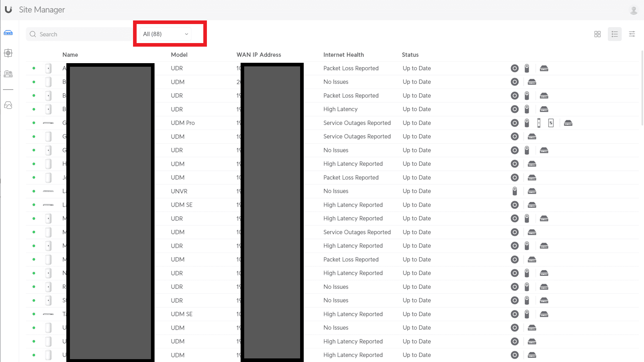Open the cloud device sidebar icon
Screen dimensions: 644x362
click(x=8, y=105)
